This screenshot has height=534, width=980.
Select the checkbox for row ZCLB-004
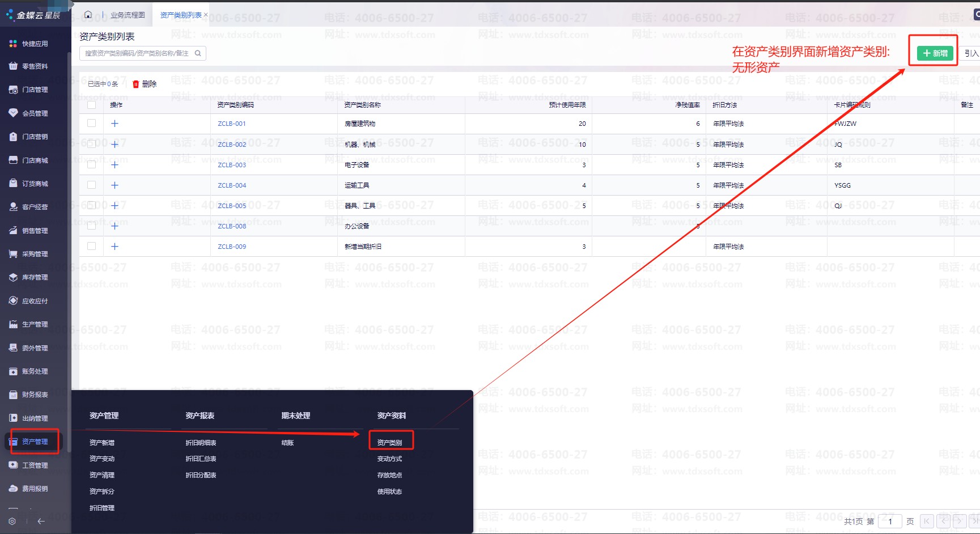point(92,185)
